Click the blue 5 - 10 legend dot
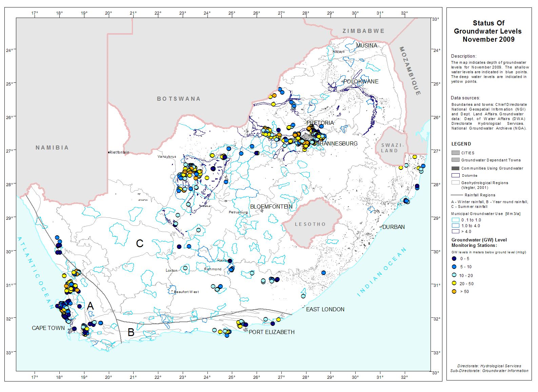The image size is (538, 392). pos(454,267)
